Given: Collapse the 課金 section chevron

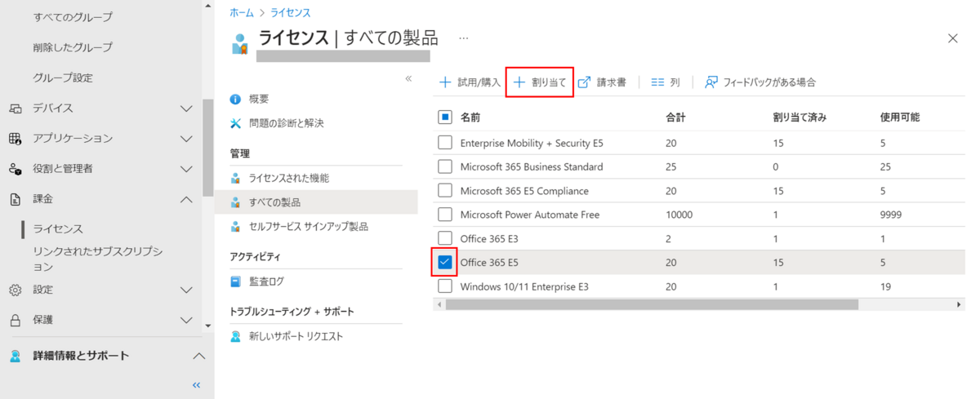Looking at the screenshot, I should (186, 199).
